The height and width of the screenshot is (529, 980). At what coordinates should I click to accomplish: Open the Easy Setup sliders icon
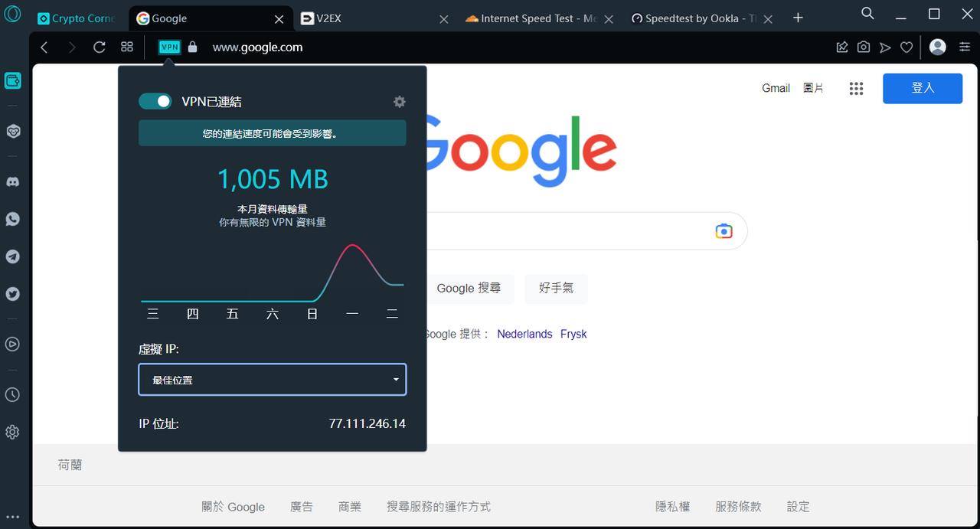[x=965, y=47]
